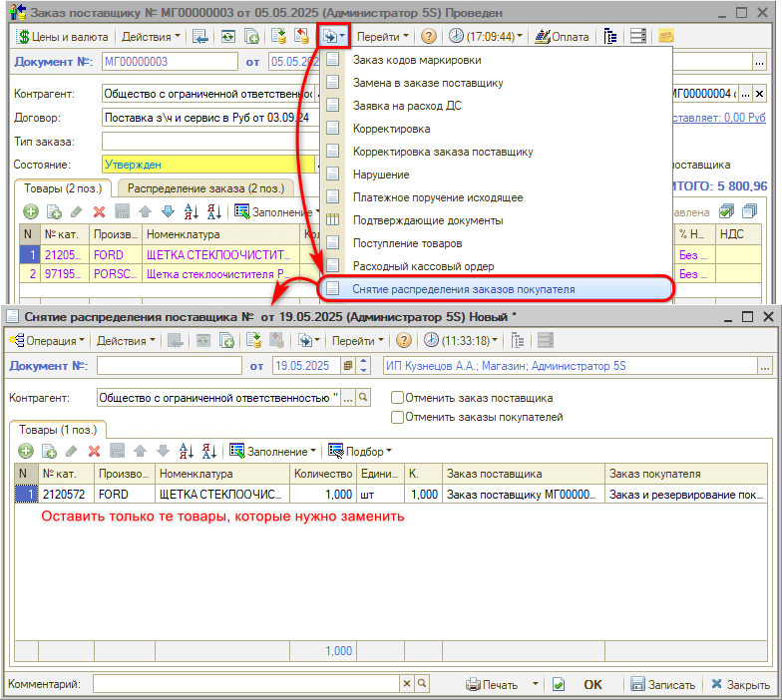Expand the Печать dropdown arrow at the bottom
The image size is (782, 700).
[536, 684]
